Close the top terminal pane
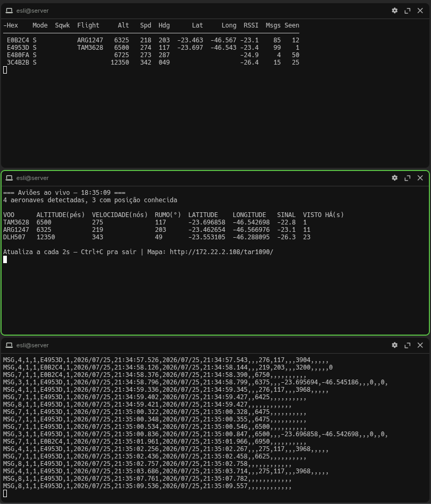The width and height of the screenshot is (431, 504). (x=420, y=11)
